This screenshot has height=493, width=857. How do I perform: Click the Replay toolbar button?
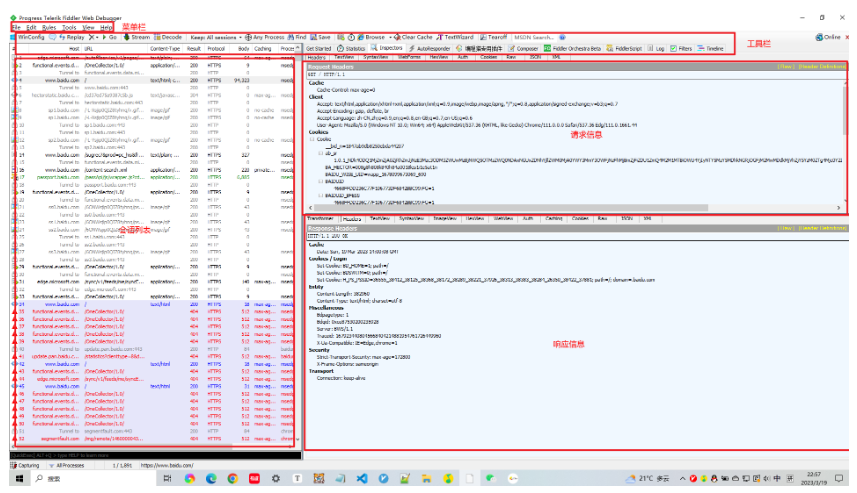pyautogui.click(x=72, y=37)
